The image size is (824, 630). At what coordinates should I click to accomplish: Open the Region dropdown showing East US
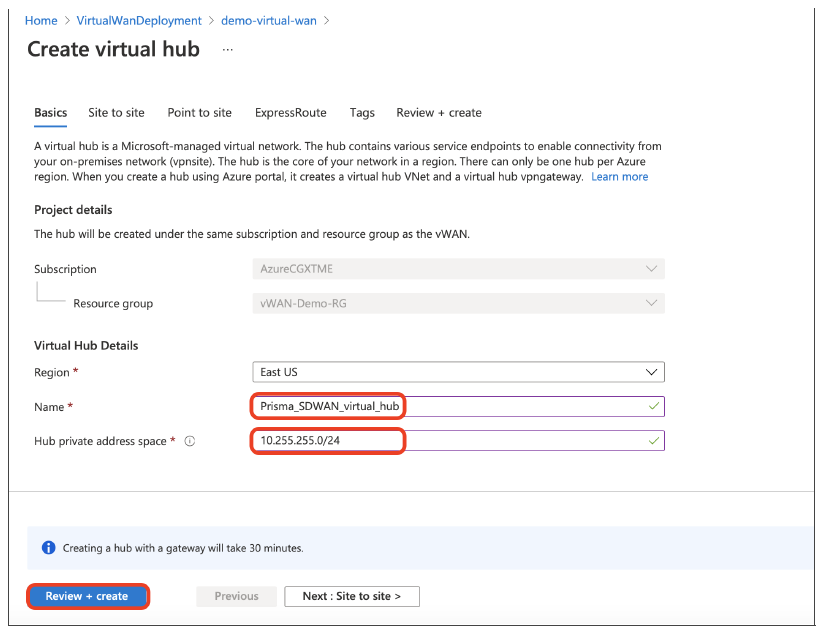point(458,372)
